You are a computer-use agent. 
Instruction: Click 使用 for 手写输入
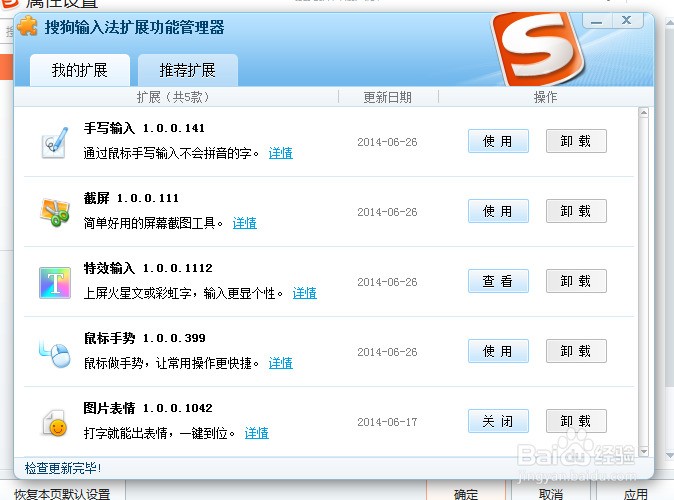coord(498,141)
